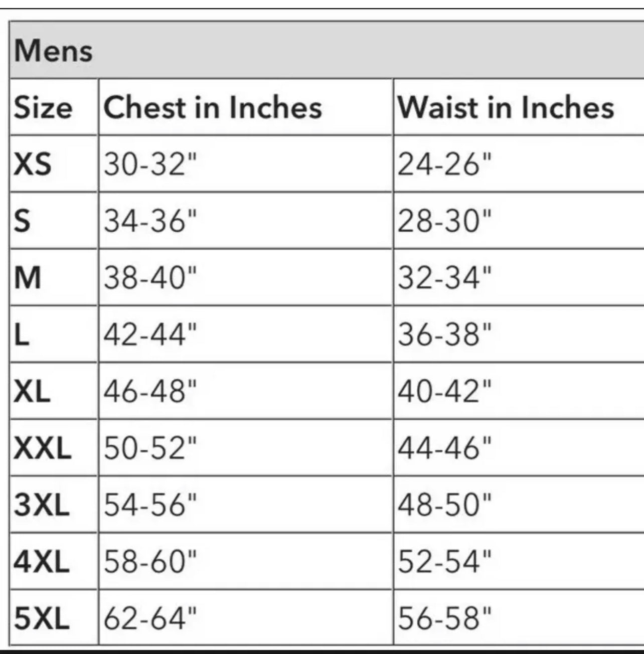Click the Waist in Inches header
This screenshot has height=654, width=644.
tap(506, 107)
